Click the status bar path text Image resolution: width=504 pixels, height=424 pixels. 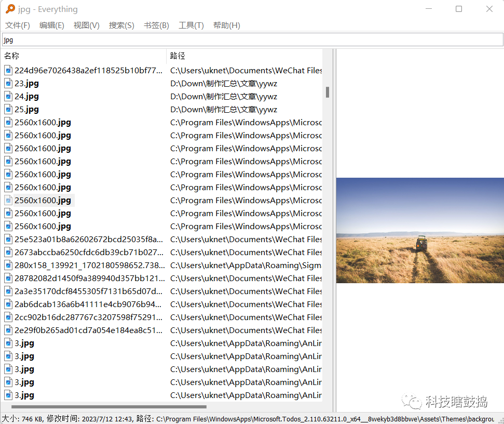(x=315, y=419)
